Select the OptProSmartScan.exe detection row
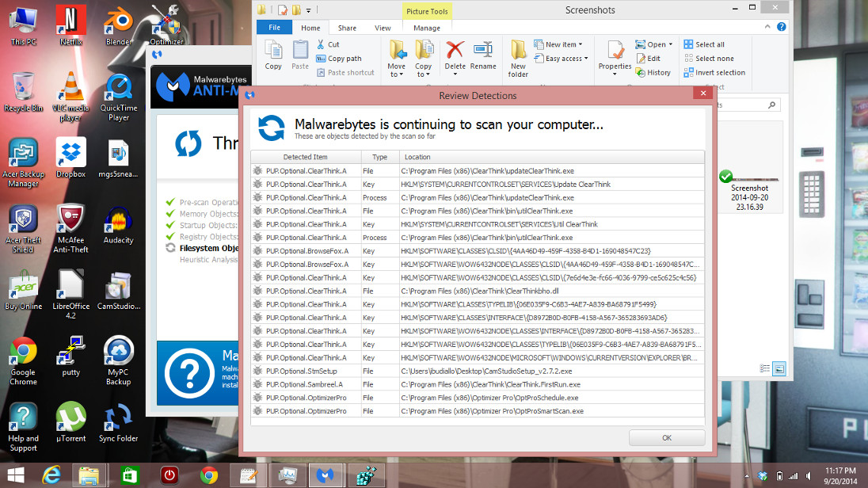The height and width of the screenshot is (488, 868). pos(478,411)
